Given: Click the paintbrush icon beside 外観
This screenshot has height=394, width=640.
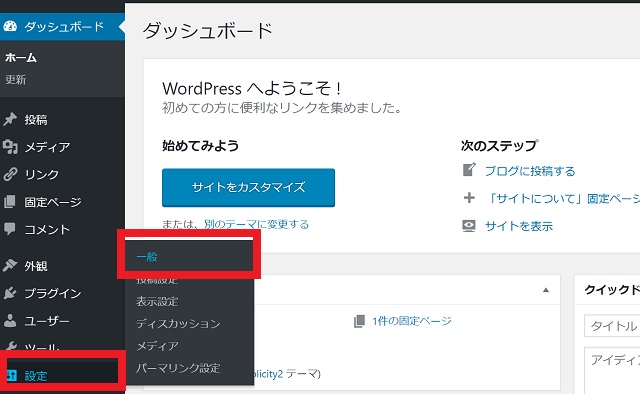Looking at the screenshot, I should (x=10, y=265).
